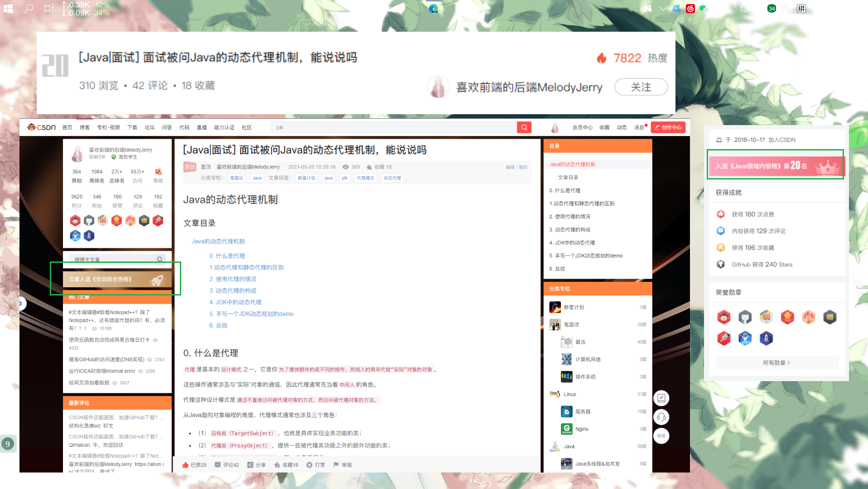Click the 创作中心 button
Screen dimensions: 868x489
668,127
